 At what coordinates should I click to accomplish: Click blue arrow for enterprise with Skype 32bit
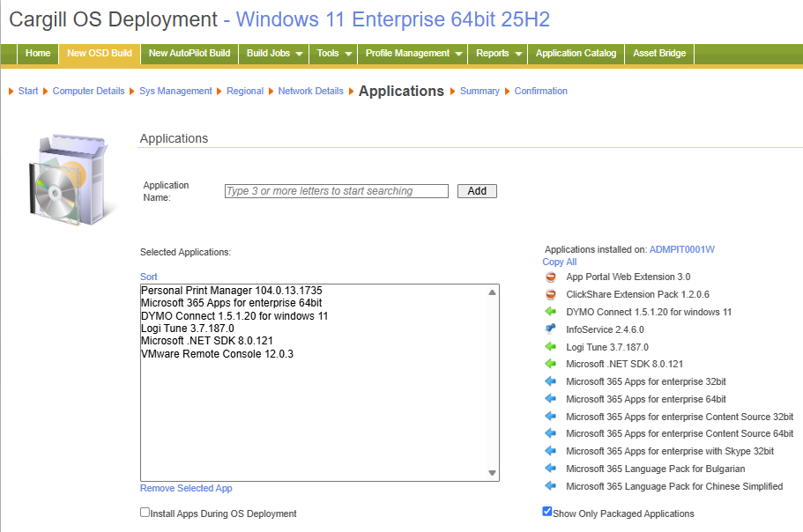tap(551, 451)
